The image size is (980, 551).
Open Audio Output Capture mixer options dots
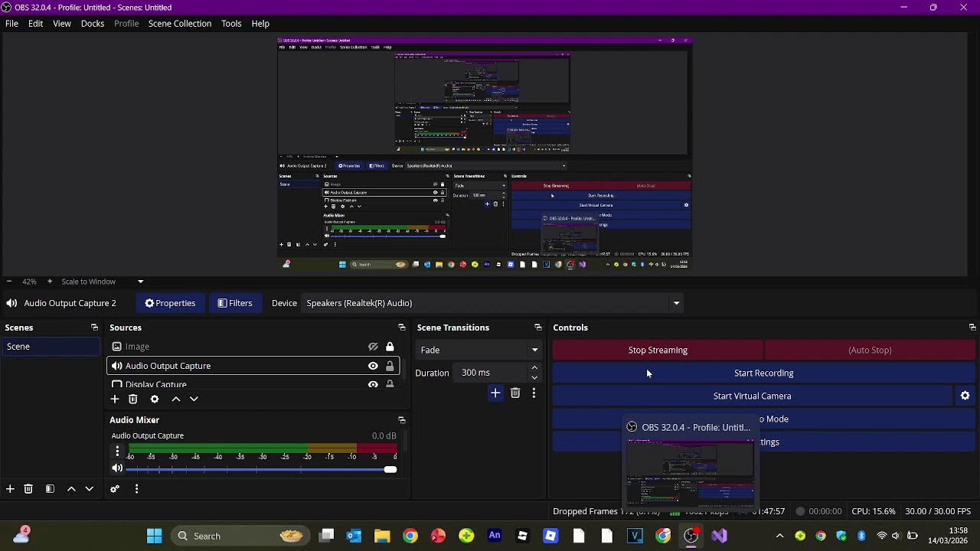click(117, 452)
